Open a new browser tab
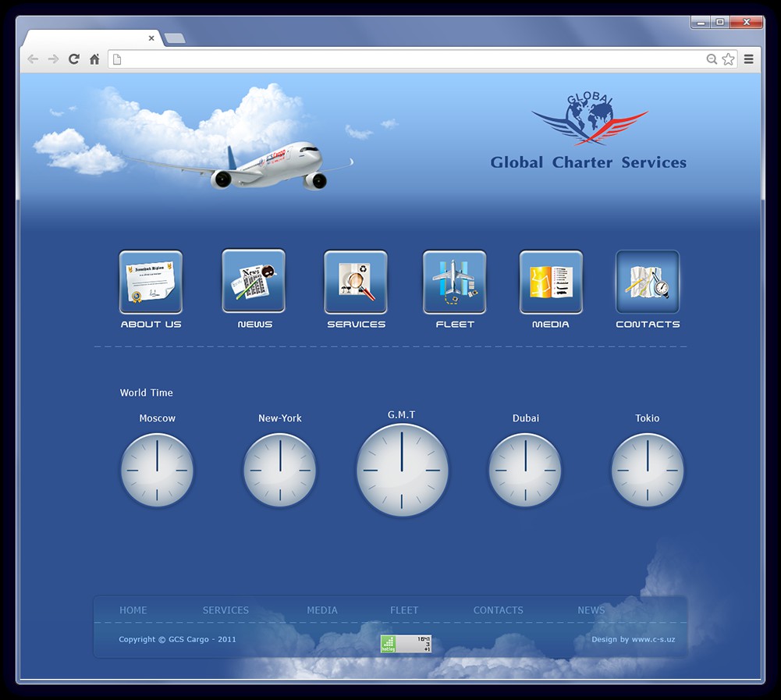Viewport: 781px width, 700px height. [175, 38]
